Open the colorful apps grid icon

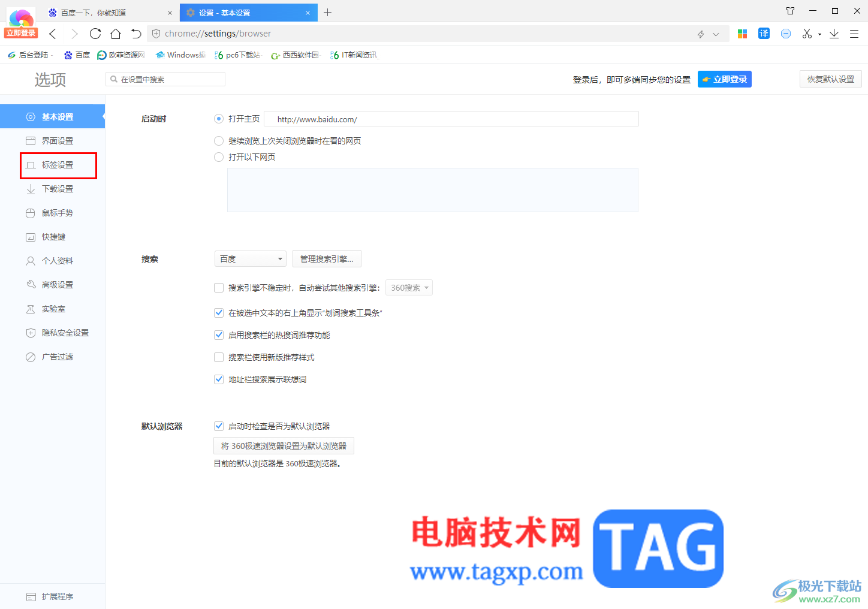point(742,34)
